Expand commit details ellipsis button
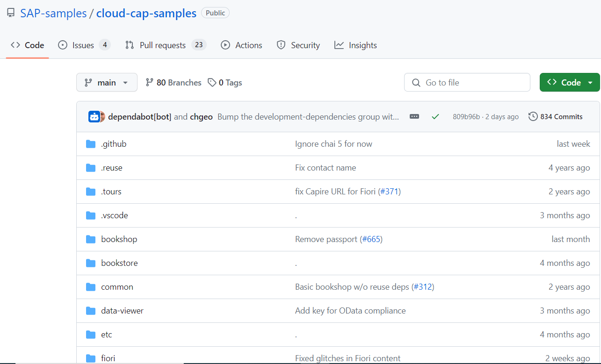 (414, 117)
